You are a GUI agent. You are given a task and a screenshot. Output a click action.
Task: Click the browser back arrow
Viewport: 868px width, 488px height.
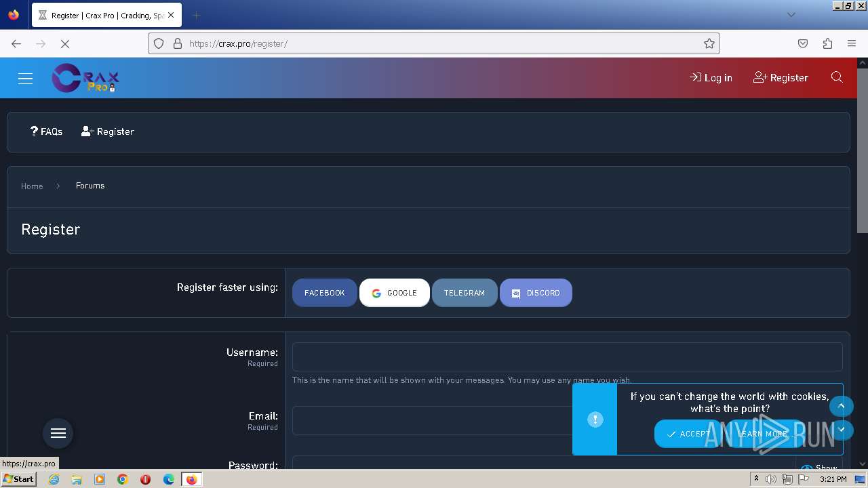pyautogui.click(x=16, y=43)
